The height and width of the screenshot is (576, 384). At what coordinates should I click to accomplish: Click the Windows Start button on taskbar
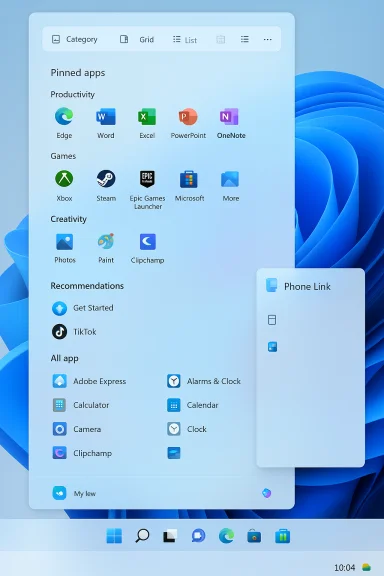[114, 536]
